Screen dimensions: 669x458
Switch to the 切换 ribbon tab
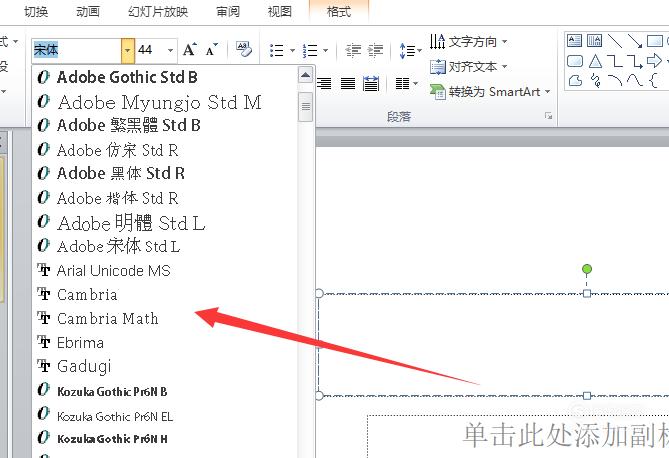coord(36,12)
